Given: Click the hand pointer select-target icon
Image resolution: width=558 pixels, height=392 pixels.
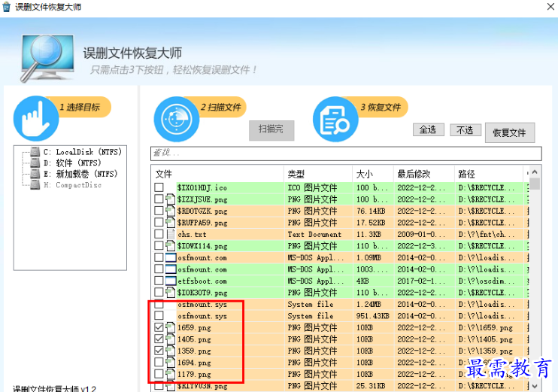Looking at the screenshot, I should pyautogui.click(x=35, y=118).
